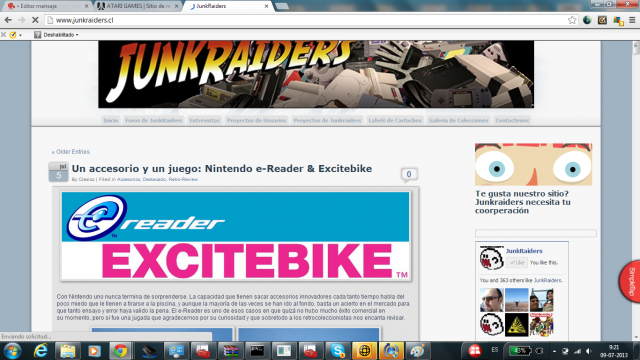
Task: Focus the address bar showing www.junkraiders.cl
Action: [306, 20]
